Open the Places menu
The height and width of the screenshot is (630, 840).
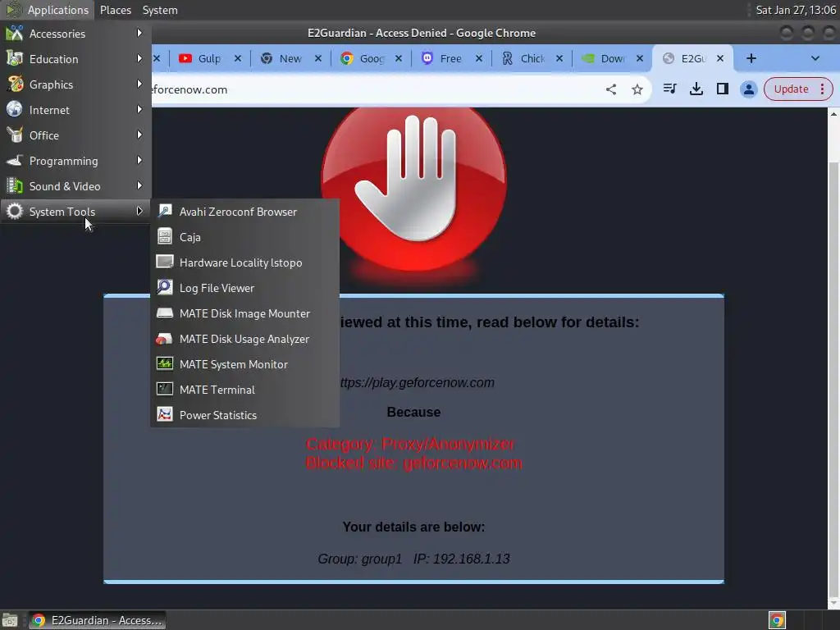115,10
